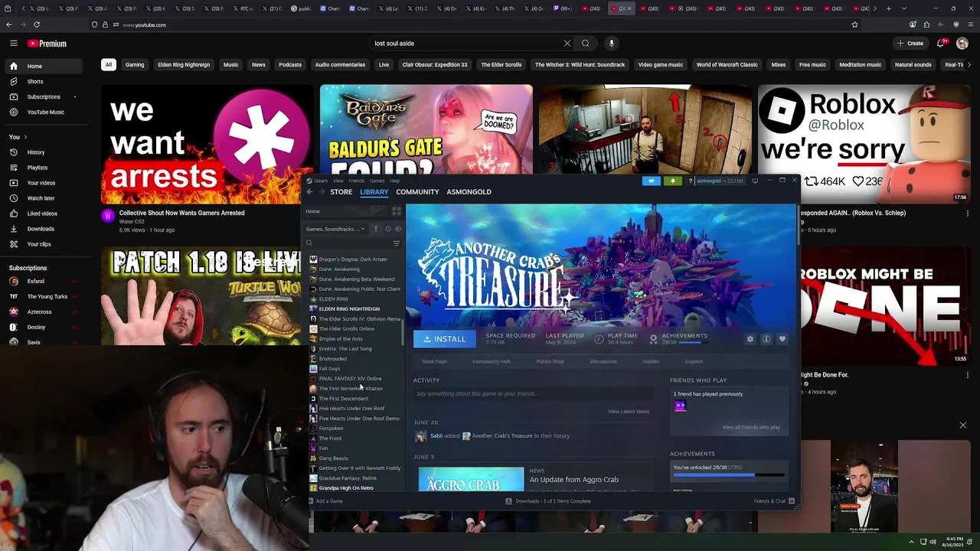Open Friends & Chat in Steam
This screenshot has height=551, width=980.
pos(775,501)
